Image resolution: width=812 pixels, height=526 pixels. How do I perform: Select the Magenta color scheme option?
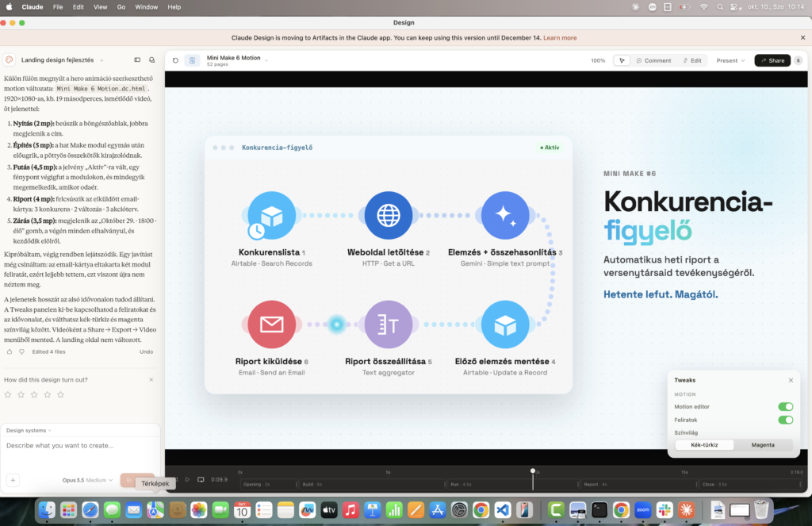[763, 445]
